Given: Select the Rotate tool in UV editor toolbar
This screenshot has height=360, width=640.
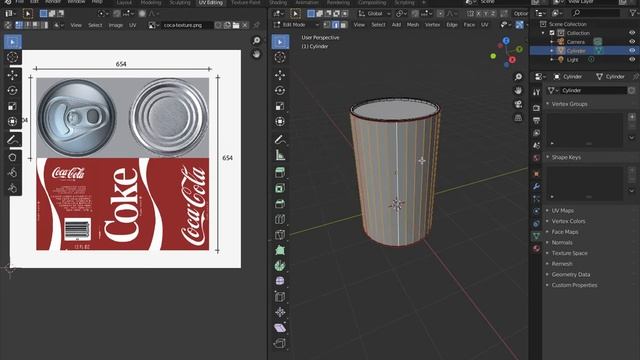Looking at the screenshot, I should pyautogui.click(x=12, y=91).
